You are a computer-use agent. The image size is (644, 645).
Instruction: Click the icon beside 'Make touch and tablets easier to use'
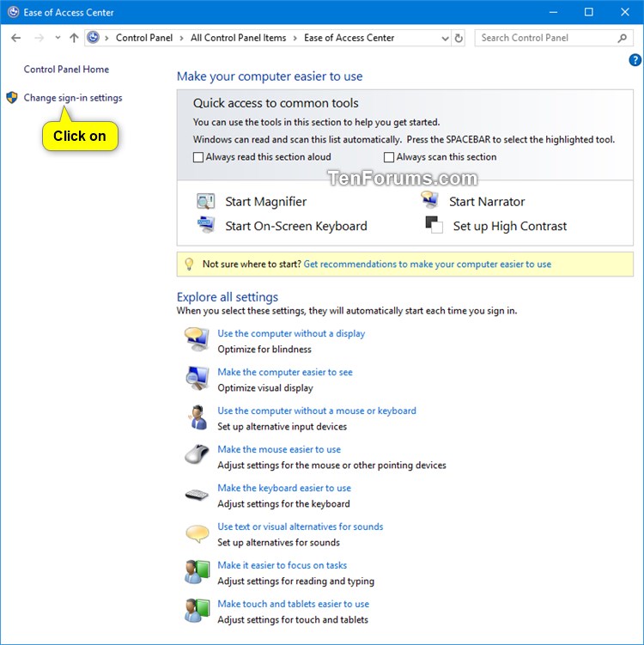click(x=197, y=610)
